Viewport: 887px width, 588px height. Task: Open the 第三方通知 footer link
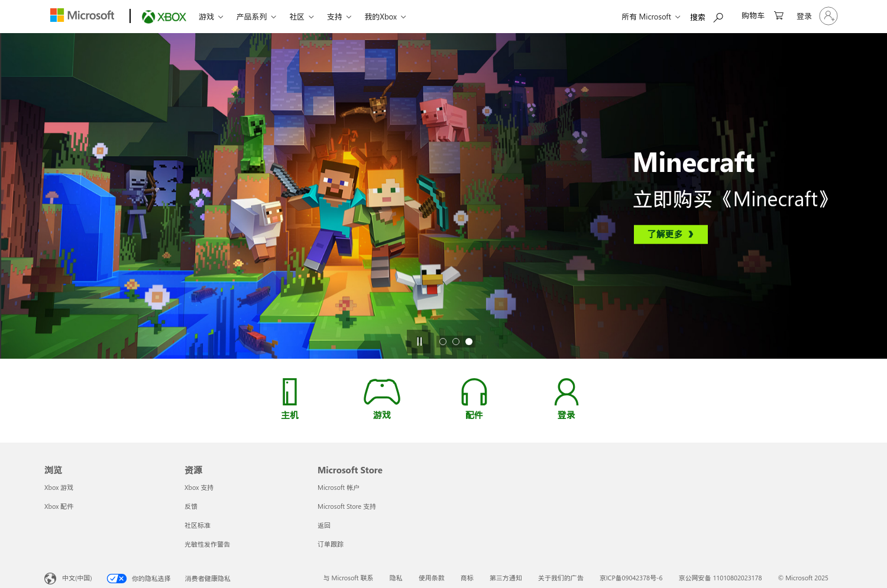point(506,578)
